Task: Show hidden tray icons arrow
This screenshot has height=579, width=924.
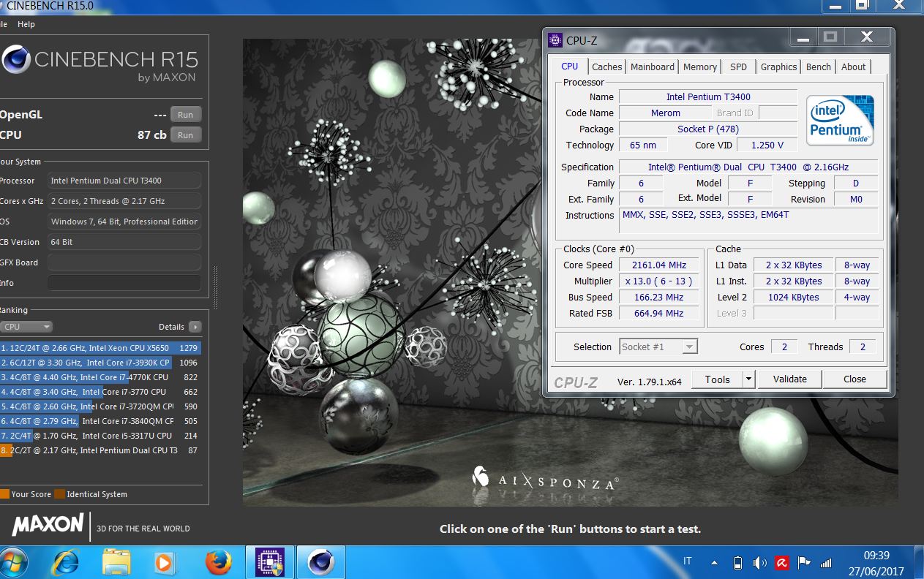Action: [714, 563]
